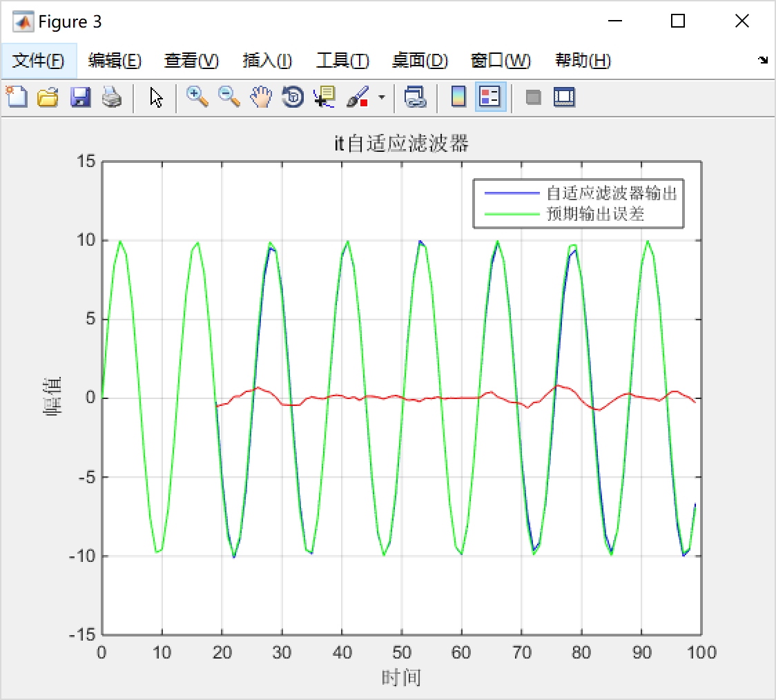Minimize the Figure 3 window
The image size is (776, 700).
(x=614, y=21)
